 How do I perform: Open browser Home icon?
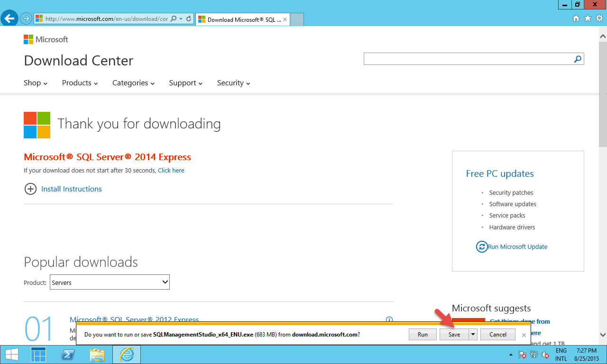click(x=576, y=18)
